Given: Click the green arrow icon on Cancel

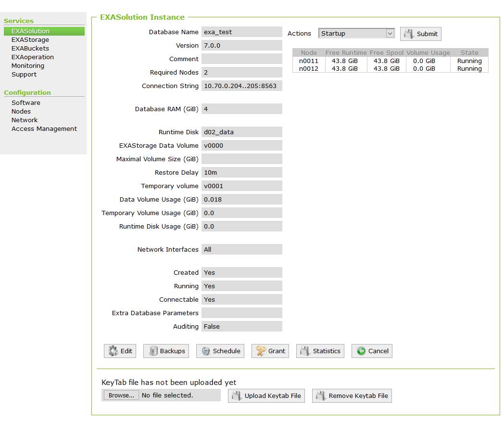Looking at the screenshot, I should pyautogui.click(x=361, y=351).
